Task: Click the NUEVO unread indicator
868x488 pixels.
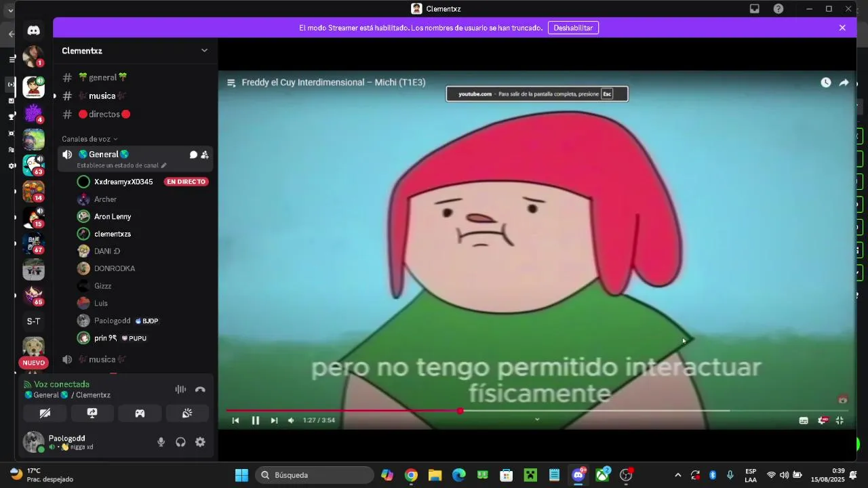Action: pyautogui.click(x=33, y=363)
